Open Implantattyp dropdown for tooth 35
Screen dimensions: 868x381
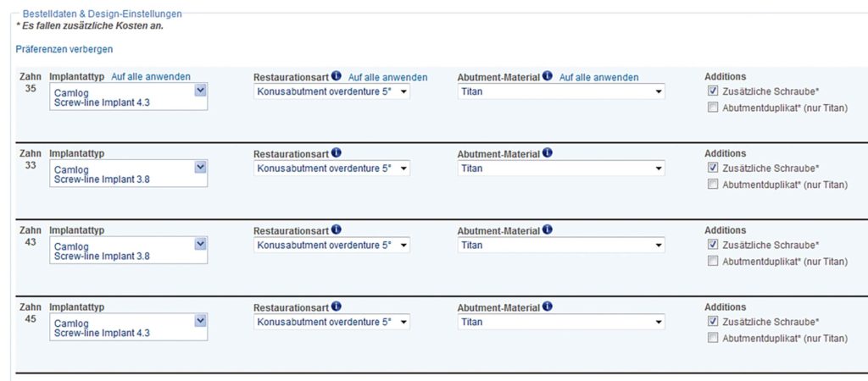coord(200,91)
